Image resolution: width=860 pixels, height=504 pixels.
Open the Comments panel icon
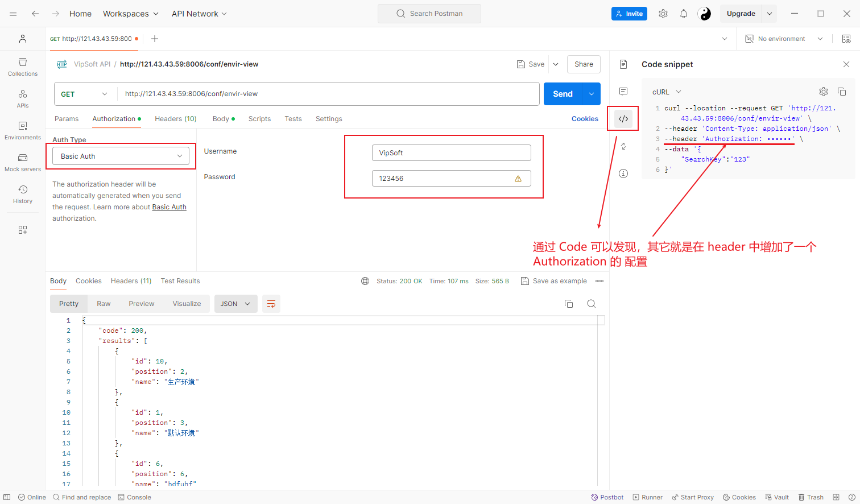coord(623,91)
